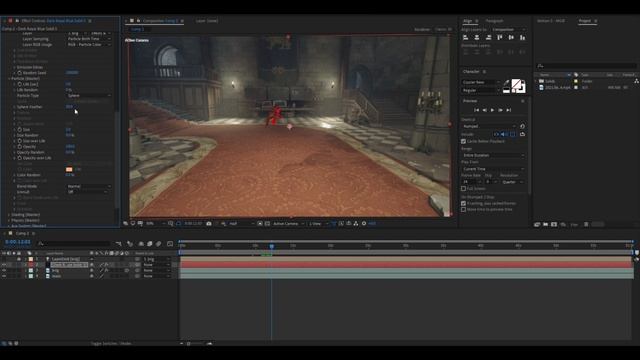Open preview Shortcut dropdown
The image size is (640, 360).
click(x=489, y=127)
